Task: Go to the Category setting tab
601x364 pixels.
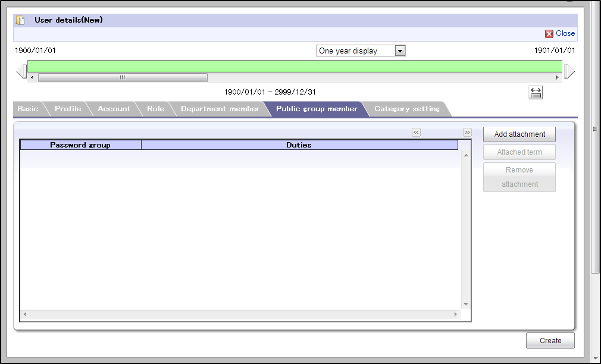Action: (x=407, y=109)
